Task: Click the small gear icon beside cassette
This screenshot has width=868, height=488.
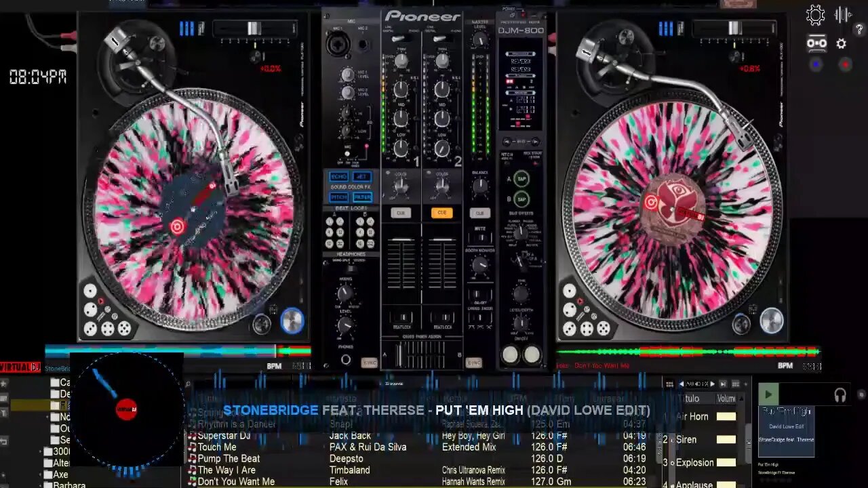Action: (842, 43)
